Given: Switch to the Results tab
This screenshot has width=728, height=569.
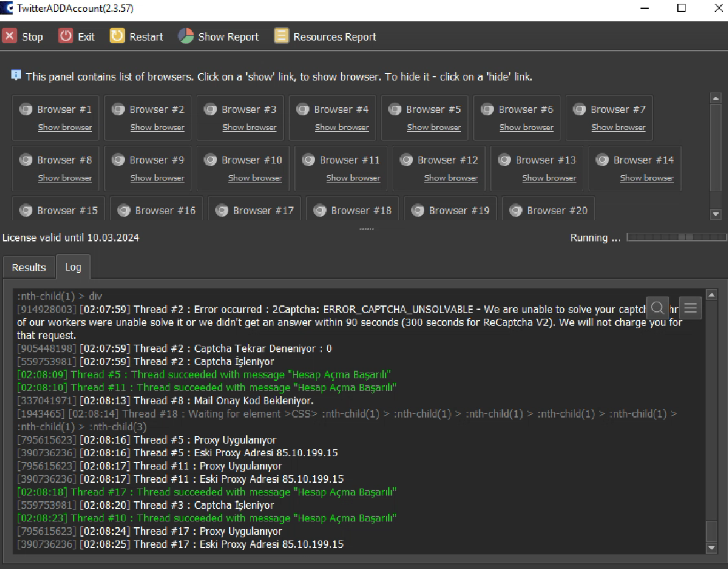Looking at the screenshot, I should [29, 267].
